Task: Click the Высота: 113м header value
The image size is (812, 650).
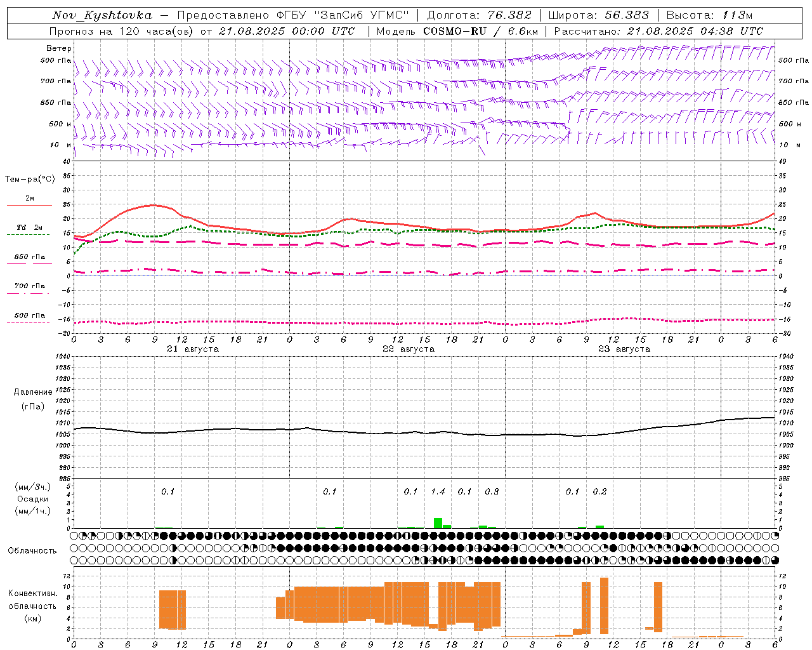Action: 709,15
